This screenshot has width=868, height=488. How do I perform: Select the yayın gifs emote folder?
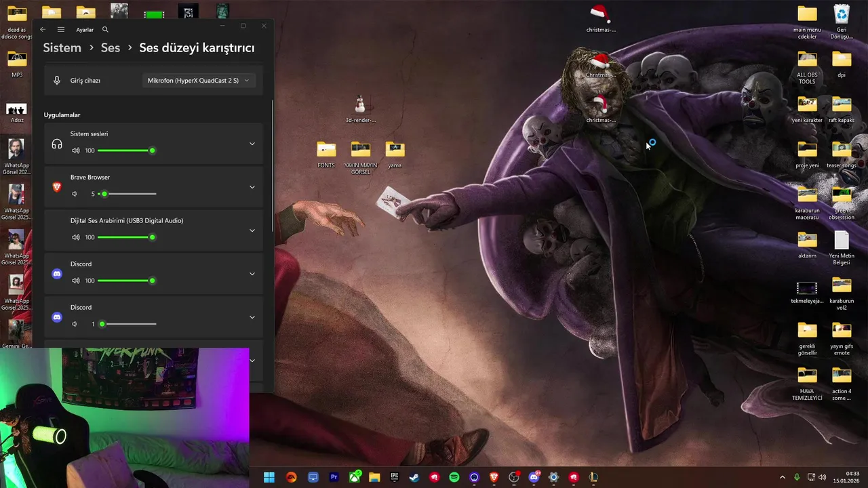coord(842,338)
